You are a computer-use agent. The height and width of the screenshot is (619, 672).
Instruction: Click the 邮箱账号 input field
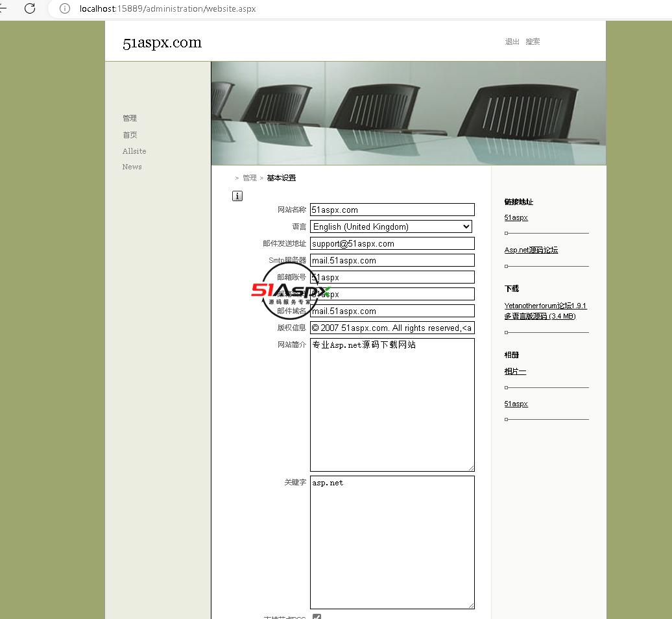tap(392, 277)
